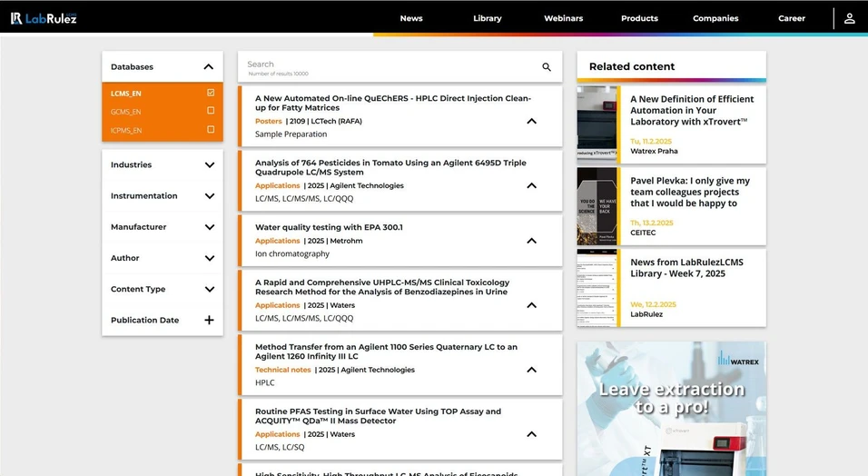This screenshot has width=868, height=476.
Task: Open the user account profile icon
Action: [x=849, y=18]
